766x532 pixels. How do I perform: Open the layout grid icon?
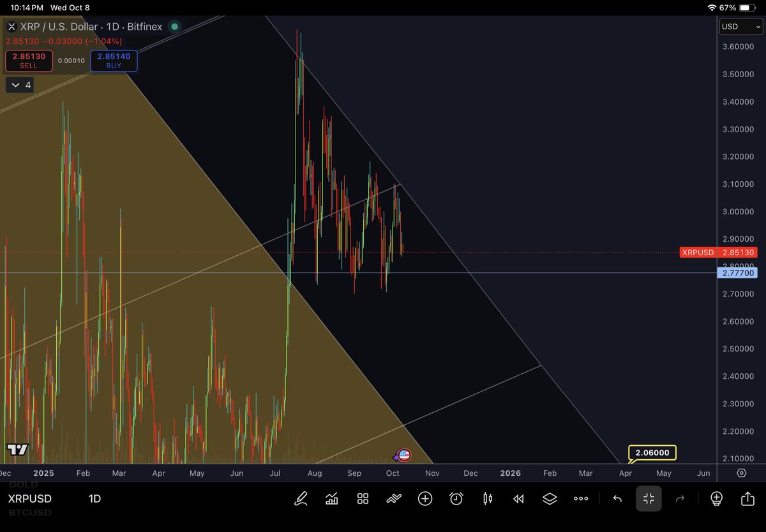(x=363, y=499)
